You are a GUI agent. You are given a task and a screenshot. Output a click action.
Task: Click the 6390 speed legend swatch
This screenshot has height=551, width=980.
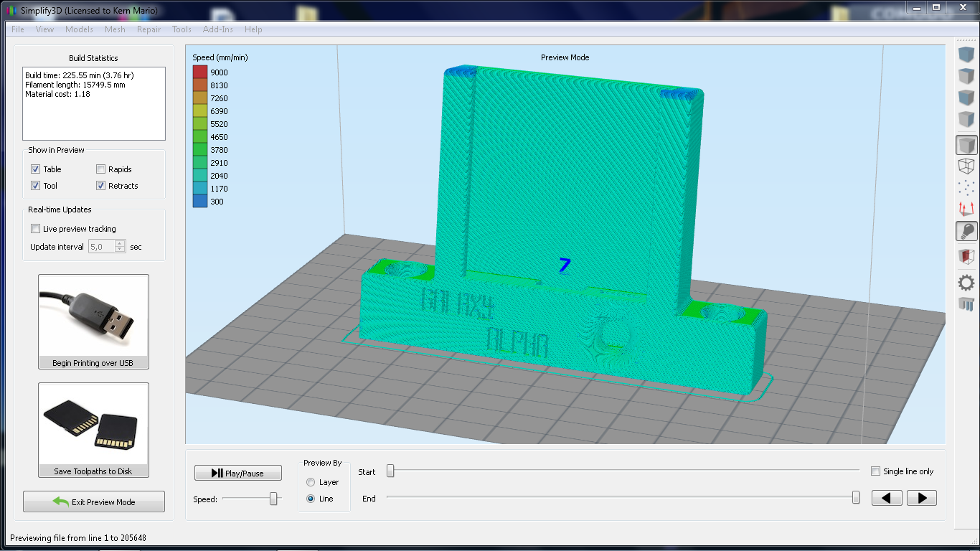pos(199,110)
